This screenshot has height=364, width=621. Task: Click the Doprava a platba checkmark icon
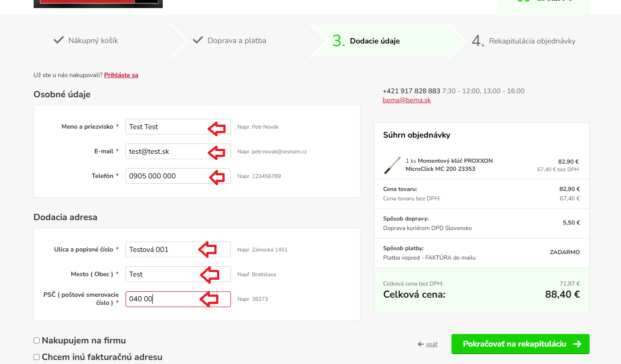point(198,40)
